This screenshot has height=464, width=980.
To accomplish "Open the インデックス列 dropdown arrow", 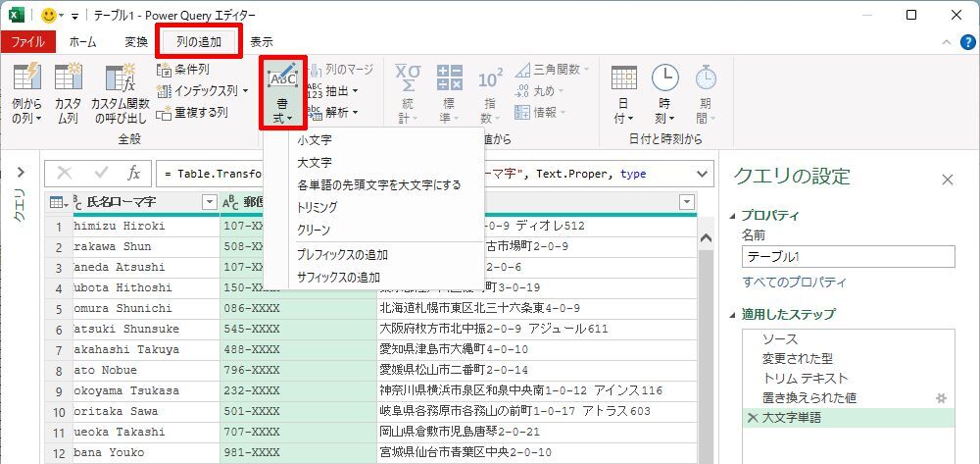I will [x=244, y=91].
